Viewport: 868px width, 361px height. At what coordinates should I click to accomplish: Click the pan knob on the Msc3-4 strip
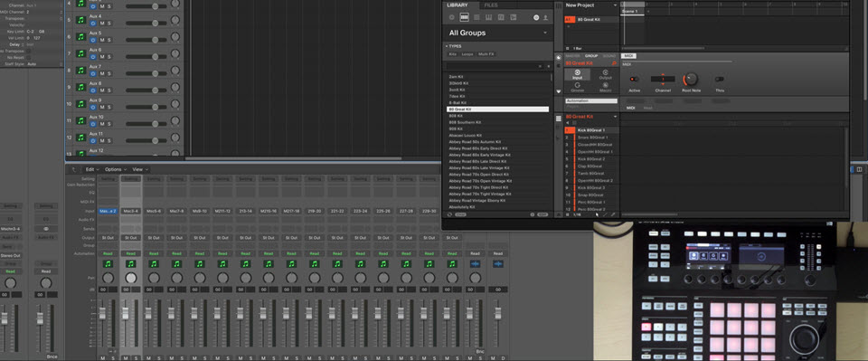[x=130, y=278]
